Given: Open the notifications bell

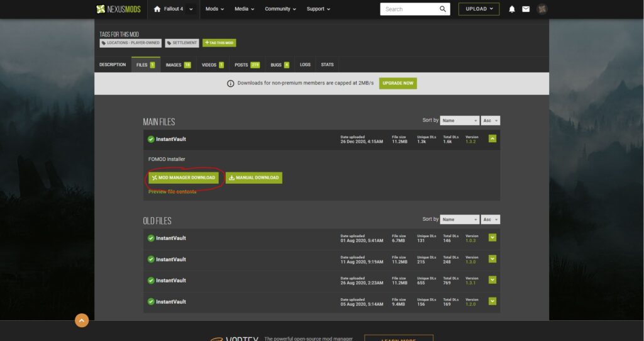Looking at the screenshot, I should click(x=512, y=9).
